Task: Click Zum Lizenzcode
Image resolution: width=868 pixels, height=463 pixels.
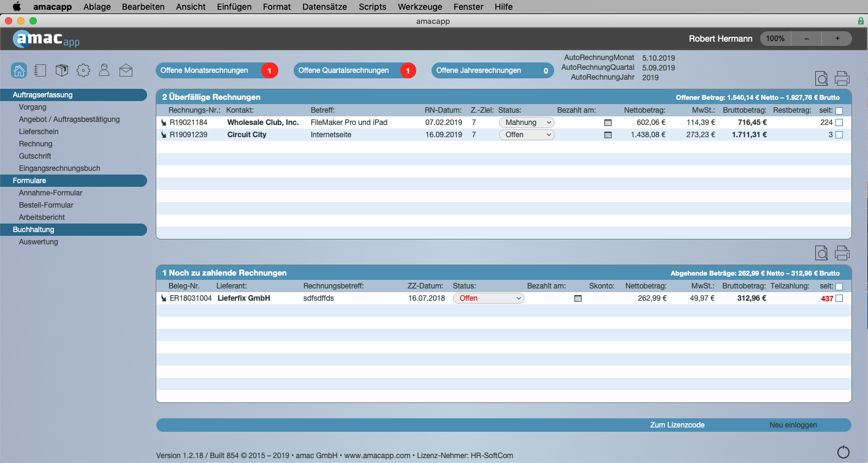Action: pyautogui.click(x=677, y=425)
